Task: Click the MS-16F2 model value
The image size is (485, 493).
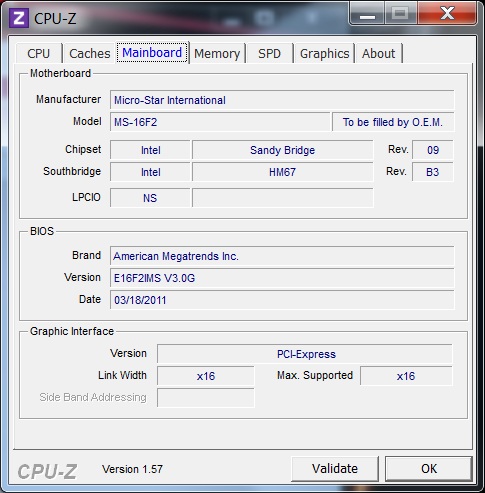Action: coord(220,122)
